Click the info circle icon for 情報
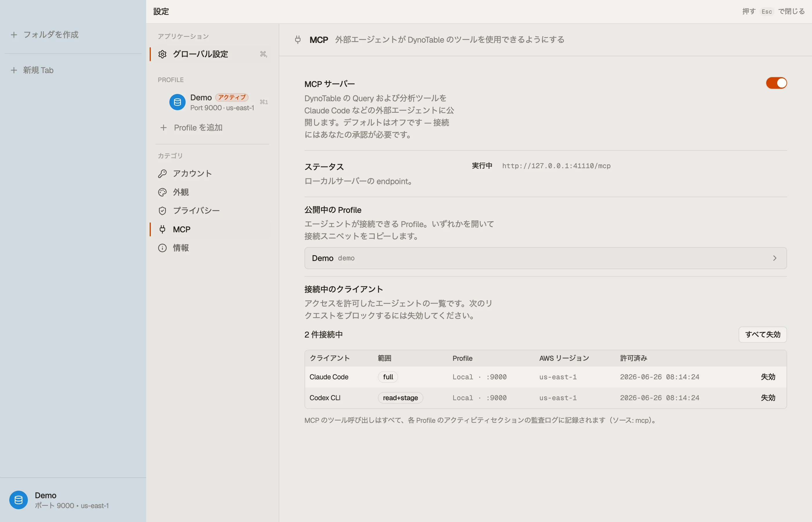This screenshot has height=522, width=812. [162, 248]
